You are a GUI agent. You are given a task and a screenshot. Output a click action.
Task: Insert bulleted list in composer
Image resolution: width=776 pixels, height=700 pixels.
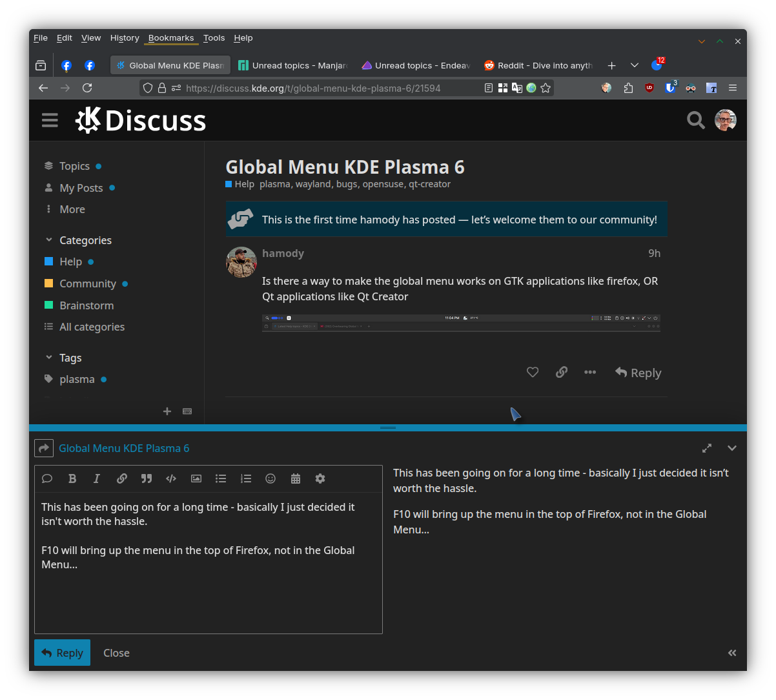tap(221, 479)
